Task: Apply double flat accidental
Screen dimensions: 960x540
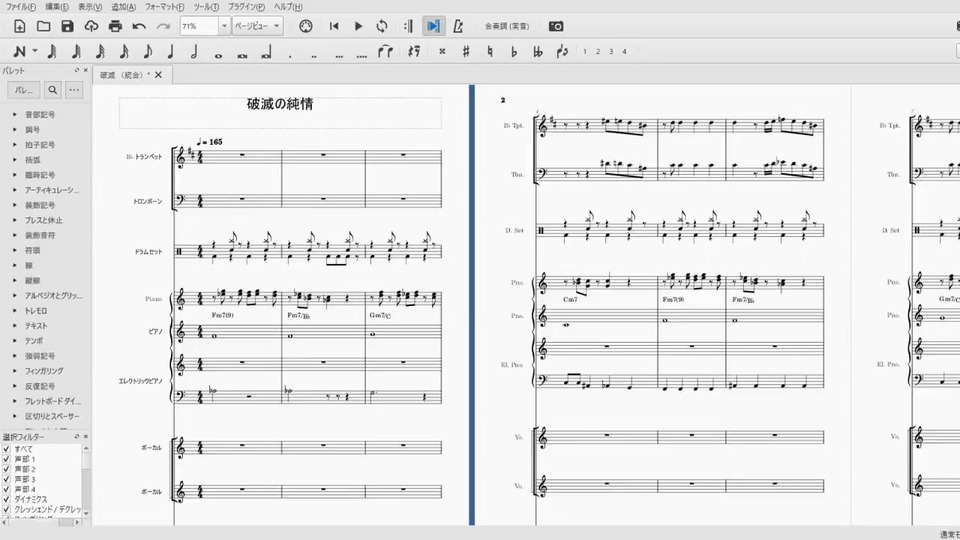Action: coord(538,52)
